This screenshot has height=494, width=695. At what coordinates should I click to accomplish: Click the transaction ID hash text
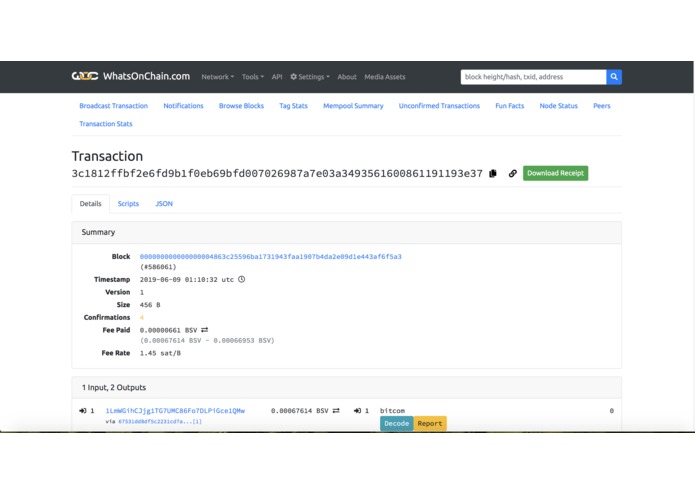coord(277,174)
